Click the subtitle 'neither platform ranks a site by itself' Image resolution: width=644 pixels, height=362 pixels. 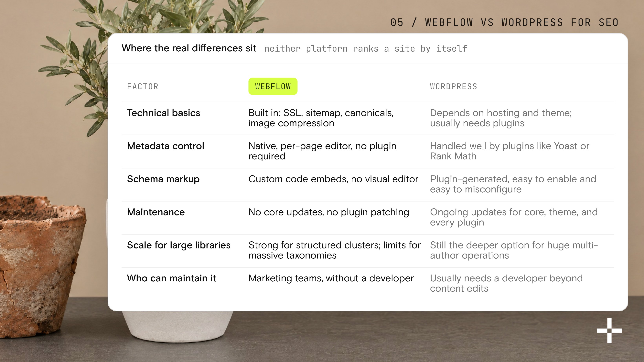pyautogui.click(x=366, y=49)
